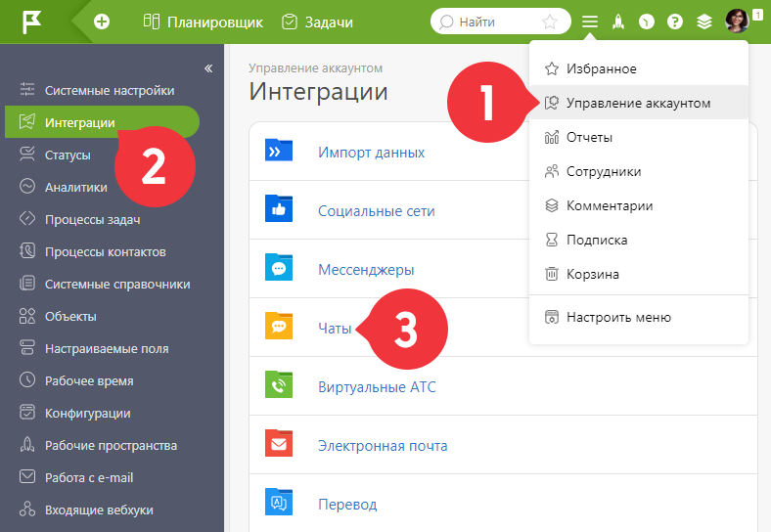The height and width of the screenshot is (532, 771).
Task: Open Виртуальные АТС link
Action: [x=377, y=387]
